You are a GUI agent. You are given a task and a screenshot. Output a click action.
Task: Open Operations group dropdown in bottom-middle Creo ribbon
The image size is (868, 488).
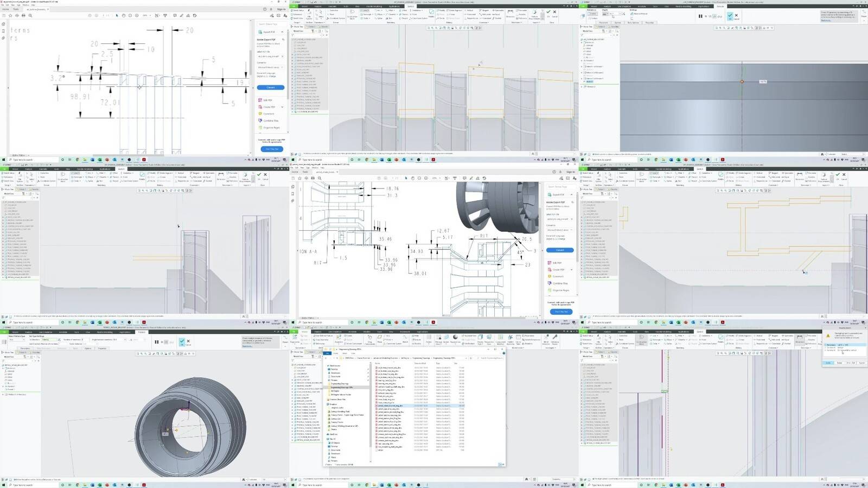(300, 348)
